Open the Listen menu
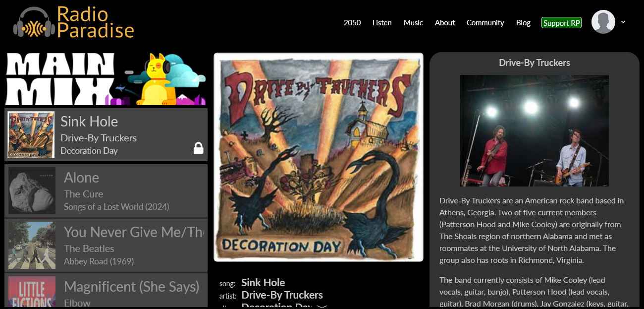The width and height of the screenshot is (644, 309). click(382, 22)
